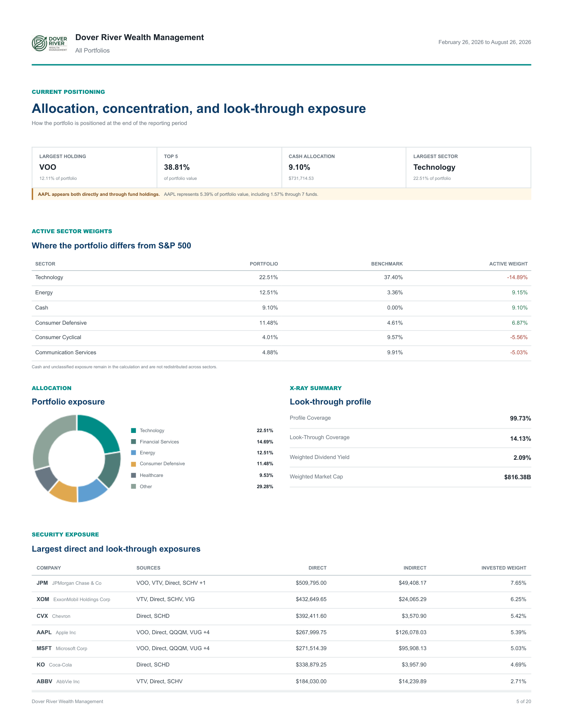Screen dimensions: 563x728
Task: Click the Dover River logo in the header
Action: (49, 43)
